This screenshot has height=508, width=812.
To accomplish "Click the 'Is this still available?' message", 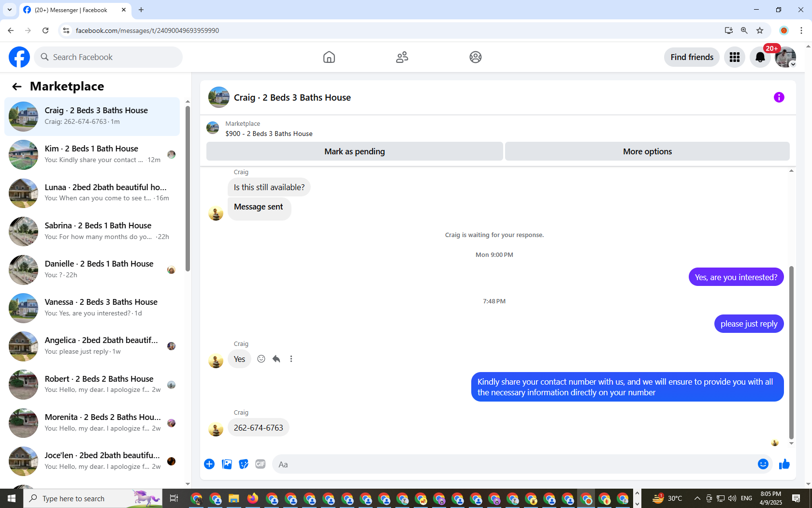I will 269,187.
